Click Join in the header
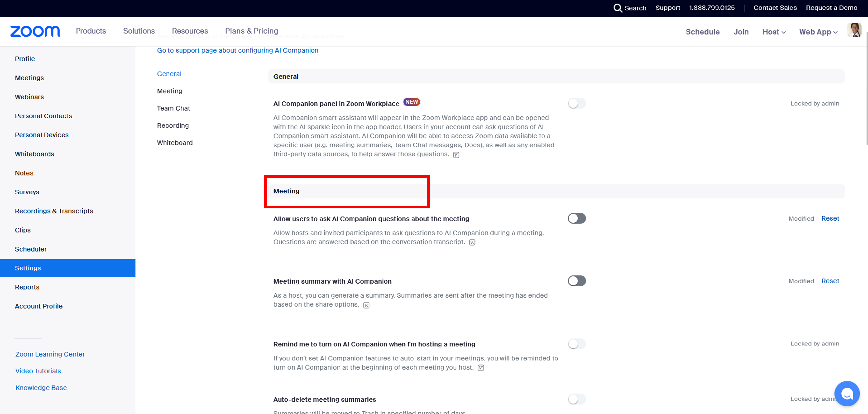This screenshot has width=868, height=414. 741,32
